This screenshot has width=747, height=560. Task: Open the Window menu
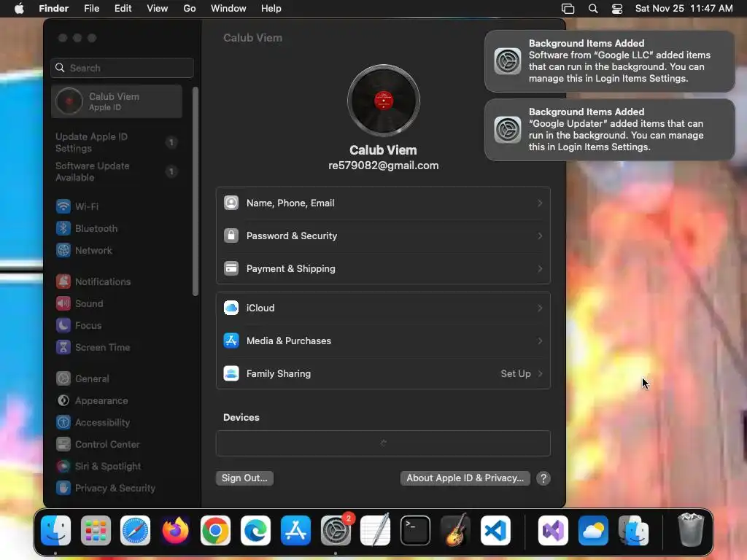click(228, 9)
